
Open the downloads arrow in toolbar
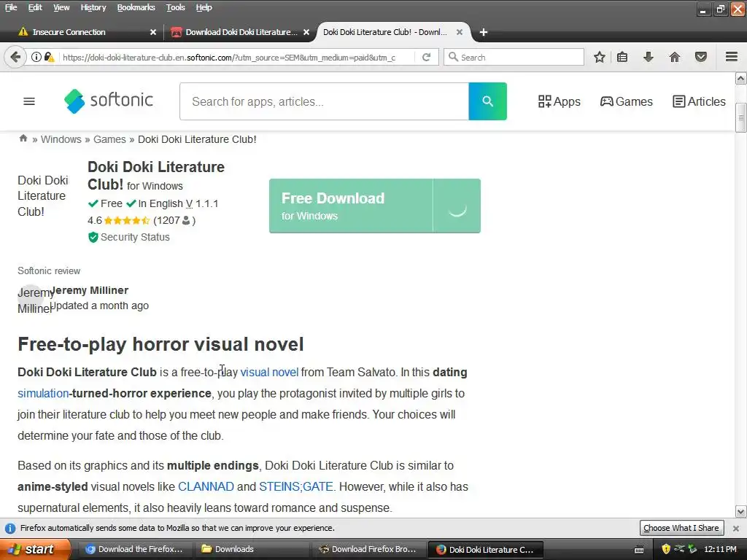pos(649,57)
